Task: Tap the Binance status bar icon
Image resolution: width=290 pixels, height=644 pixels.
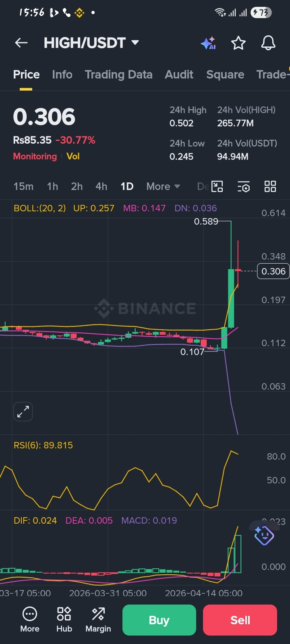Action: (x=79, y=13)
